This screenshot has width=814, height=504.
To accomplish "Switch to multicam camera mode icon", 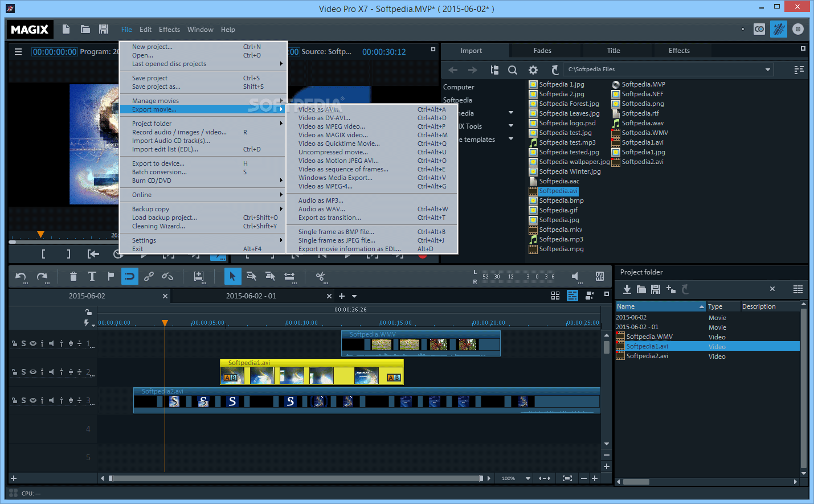I will coord(590,296).
